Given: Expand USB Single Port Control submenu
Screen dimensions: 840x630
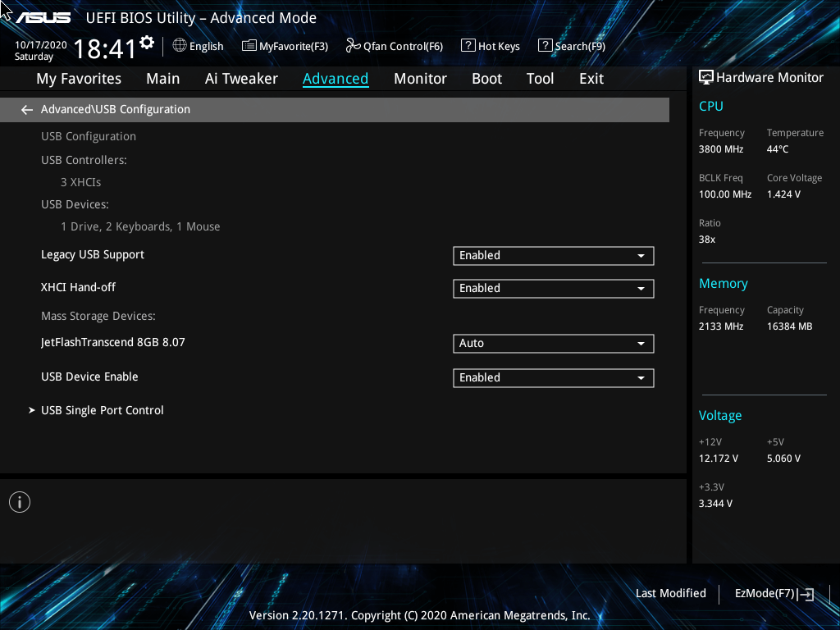Looking at the screenshot, I should [x=103, y=410].
